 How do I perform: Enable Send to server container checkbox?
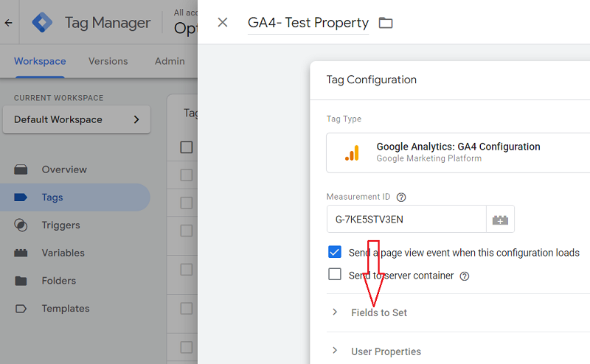[335, 275]
